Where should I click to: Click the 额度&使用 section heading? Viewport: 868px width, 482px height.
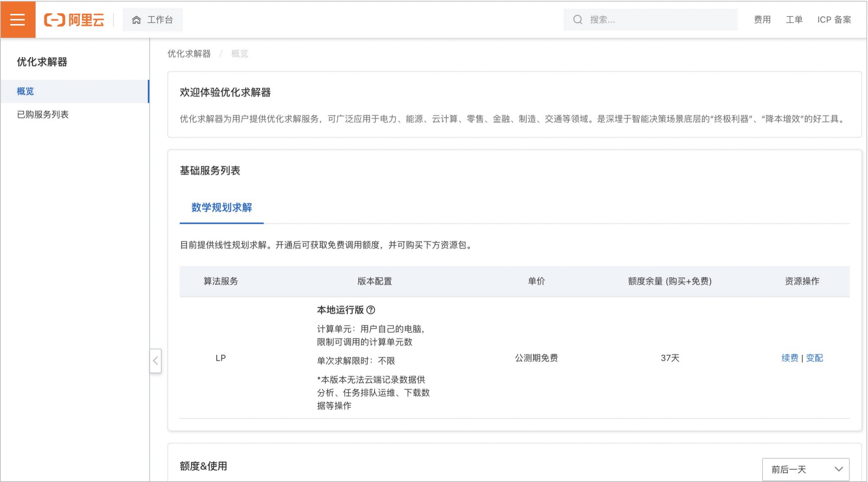(x=203, y=466)
